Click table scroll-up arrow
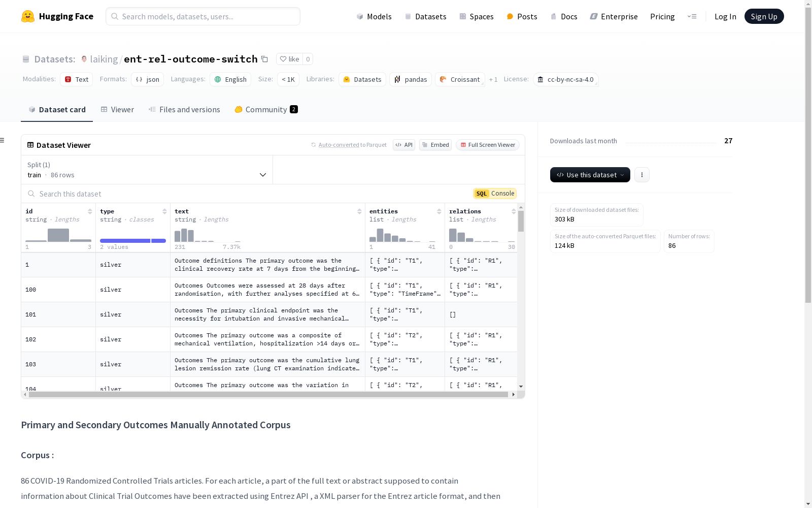 521,207
